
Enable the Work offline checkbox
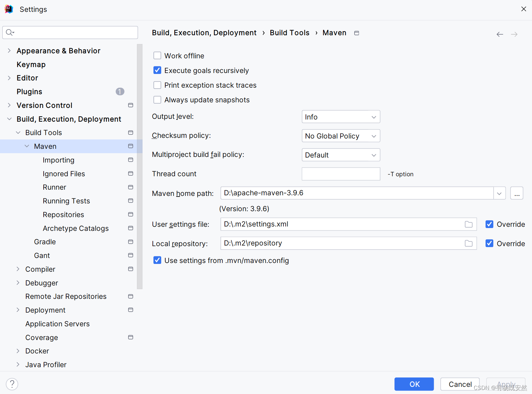tap(157, 56)
